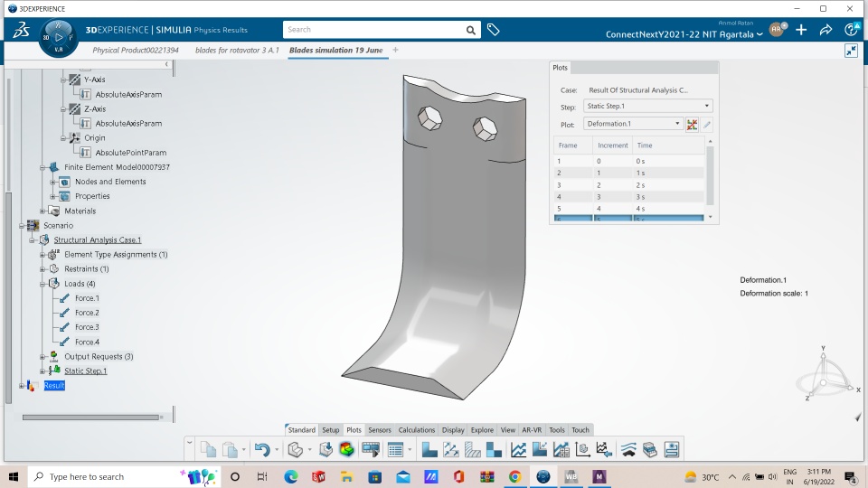Expand the Result tree node

point(22,386)
